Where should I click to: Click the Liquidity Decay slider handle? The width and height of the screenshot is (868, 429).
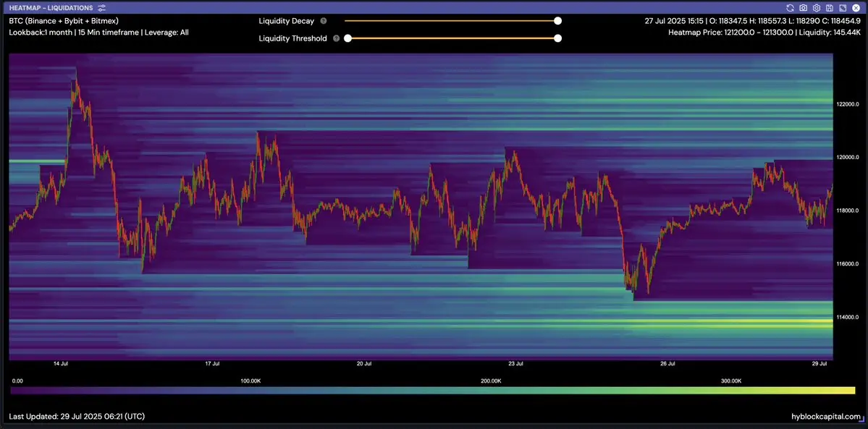pos(558,21)
